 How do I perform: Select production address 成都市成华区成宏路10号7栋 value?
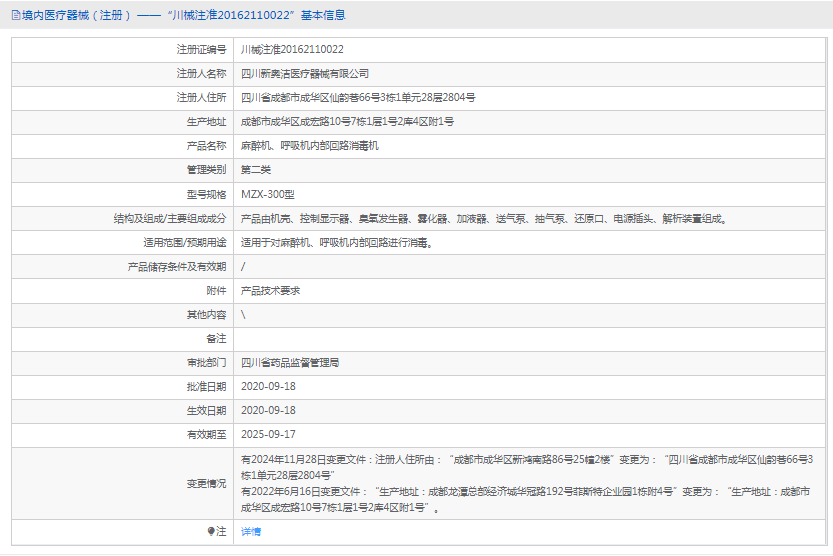[x=347, y=122]
